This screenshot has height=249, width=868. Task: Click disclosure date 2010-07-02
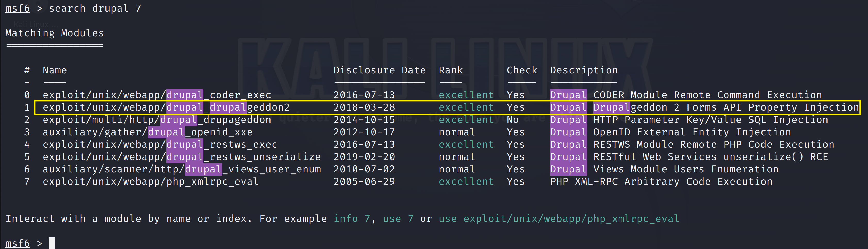[364, 169]
